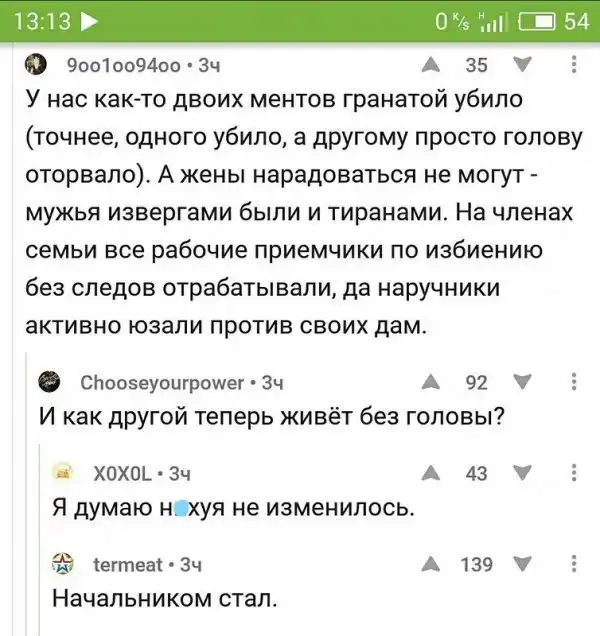The height and width of the screenshot is (636, 600).
Task: Open three-dot menu on termeat's comment
Action: coord(572,565)
